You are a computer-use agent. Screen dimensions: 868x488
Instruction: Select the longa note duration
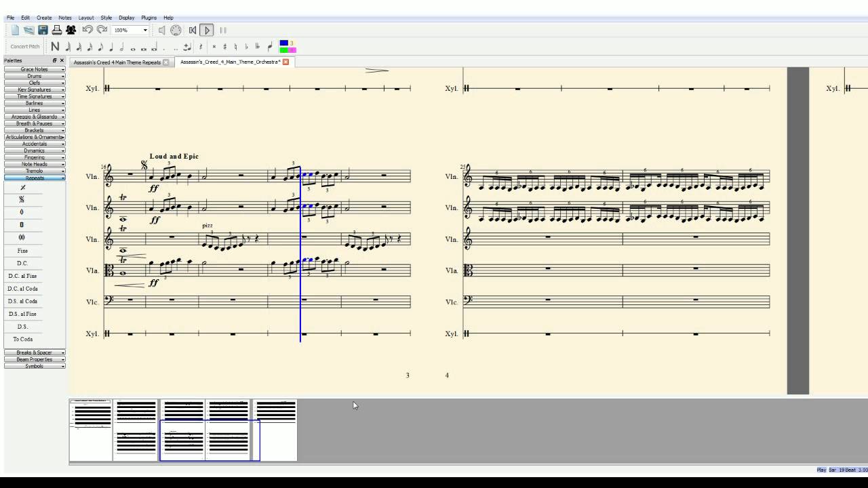tap(155, 47)
